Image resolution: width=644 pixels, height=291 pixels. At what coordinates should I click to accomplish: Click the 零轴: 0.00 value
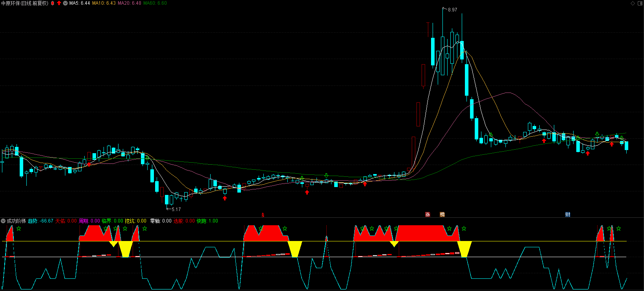point(161,221)
